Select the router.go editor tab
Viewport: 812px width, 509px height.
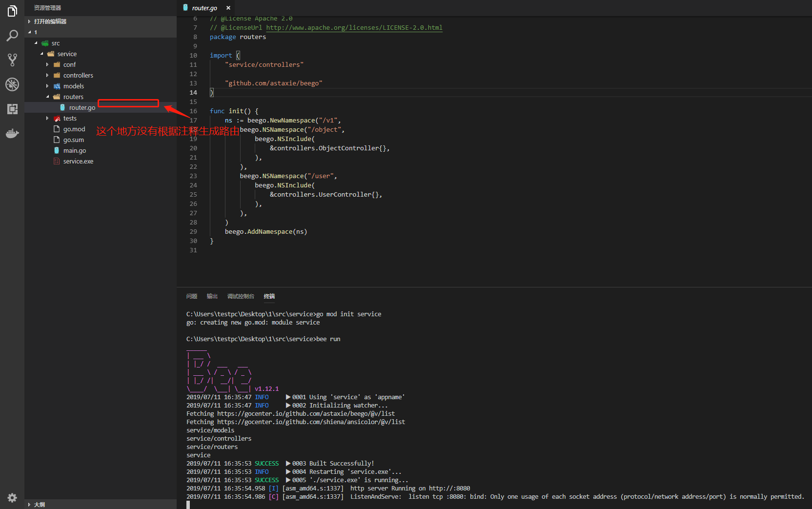pos(205,7)
